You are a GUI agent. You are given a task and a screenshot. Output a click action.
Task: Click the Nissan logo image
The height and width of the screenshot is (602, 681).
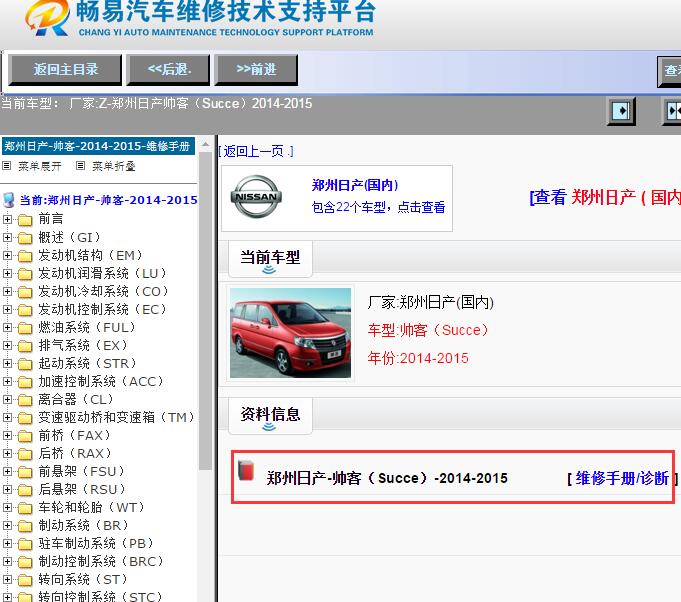256,196
